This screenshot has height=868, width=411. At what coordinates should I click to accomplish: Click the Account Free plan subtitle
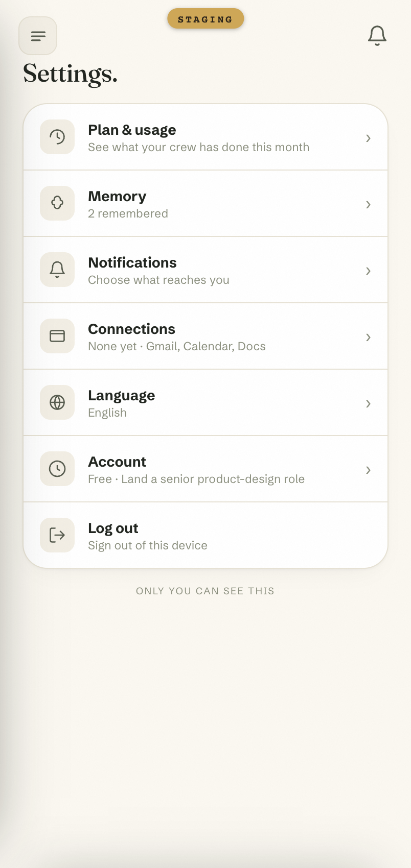coord(196,479)
